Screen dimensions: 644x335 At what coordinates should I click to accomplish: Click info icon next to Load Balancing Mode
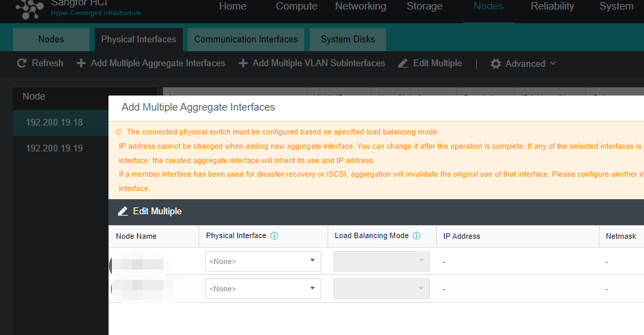(x=417, y=236)
